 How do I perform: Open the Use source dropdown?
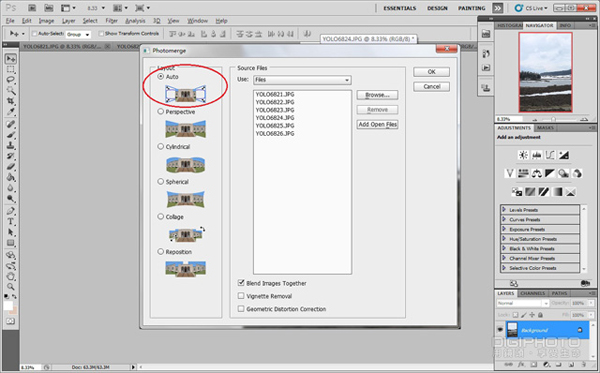coord(302,80)
